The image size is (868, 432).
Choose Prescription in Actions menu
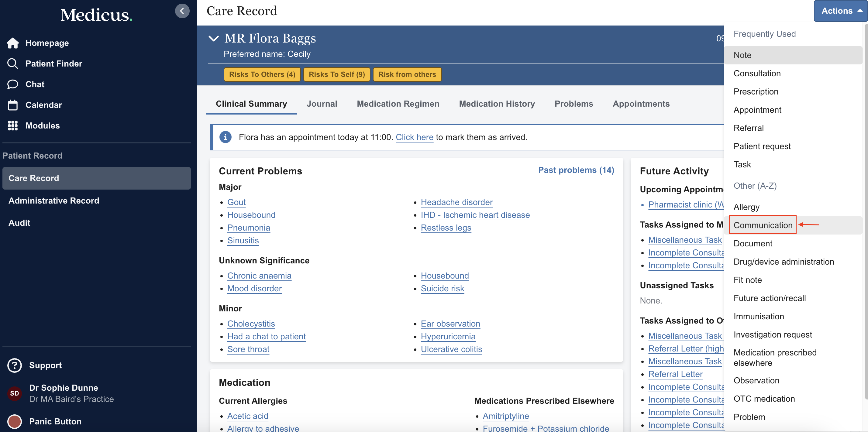pos(756,91)
